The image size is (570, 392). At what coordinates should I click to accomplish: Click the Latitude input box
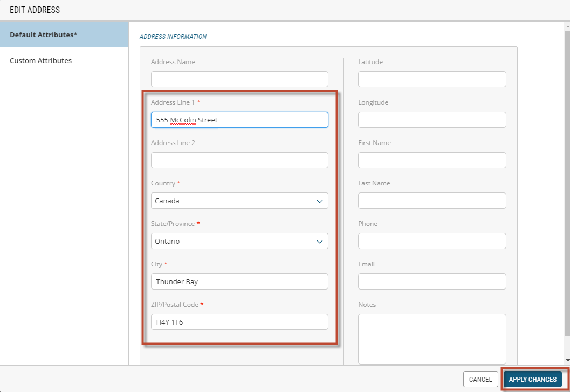point(432,79)
